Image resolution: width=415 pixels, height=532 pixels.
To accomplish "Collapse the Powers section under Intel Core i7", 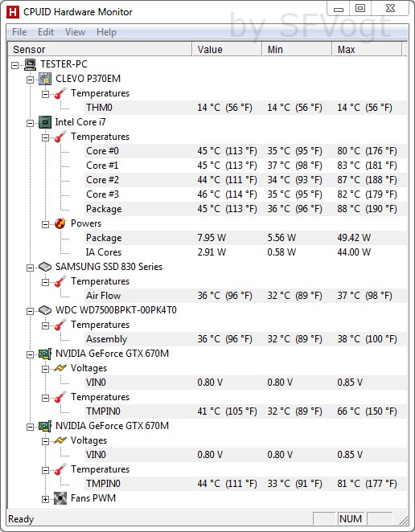I will coord(45,224).
